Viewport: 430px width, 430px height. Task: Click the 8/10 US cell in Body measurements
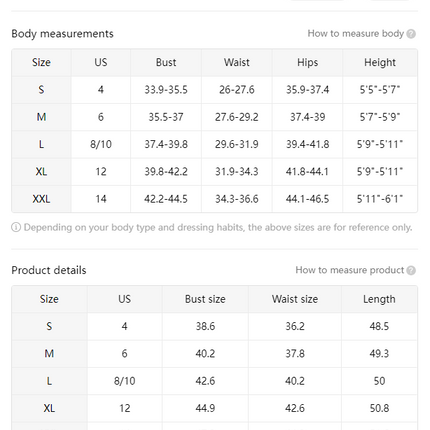pyautogui.click(x=101, y=144)
